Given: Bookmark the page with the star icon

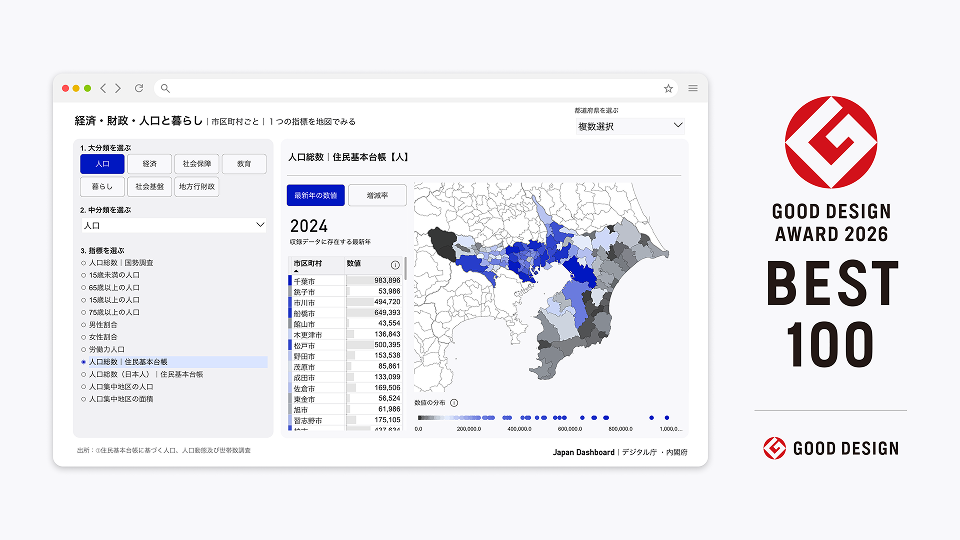Looking at the screenshot, I should (668, 88).
